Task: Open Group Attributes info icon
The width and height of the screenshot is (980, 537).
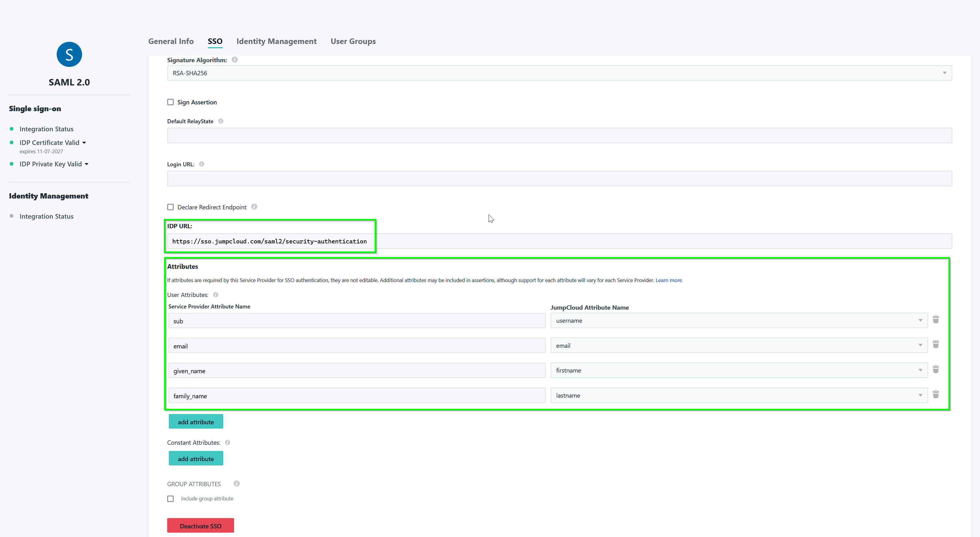Action: tap(237, 484)
